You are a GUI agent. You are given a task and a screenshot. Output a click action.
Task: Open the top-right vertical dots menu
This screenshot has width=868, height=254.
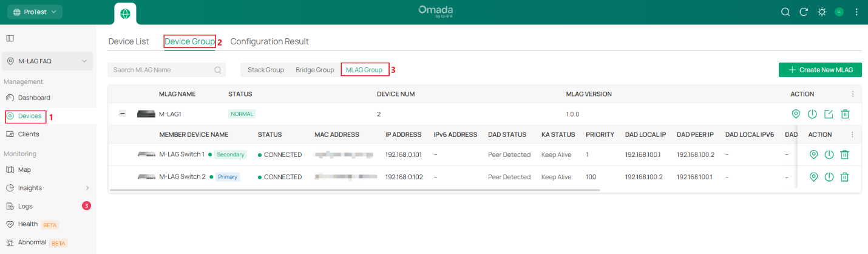(856, 12)
